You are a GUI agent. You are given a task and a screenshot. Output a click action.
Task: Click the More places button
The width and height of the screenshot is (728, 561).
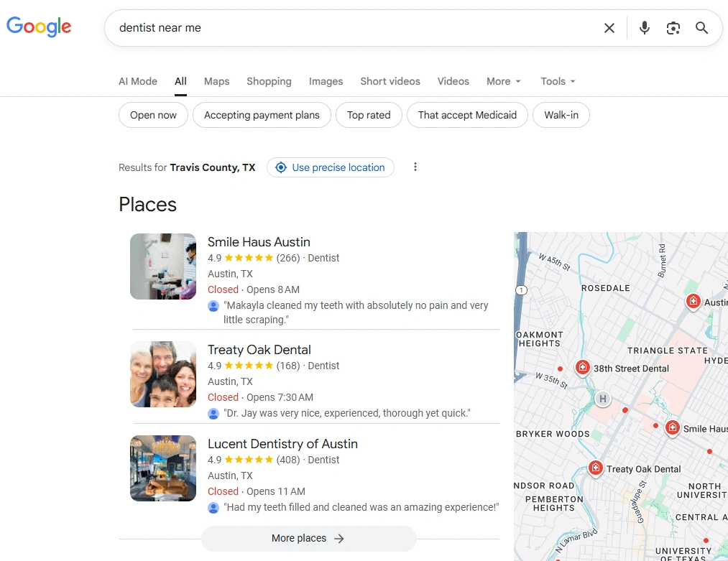(308, 538)
